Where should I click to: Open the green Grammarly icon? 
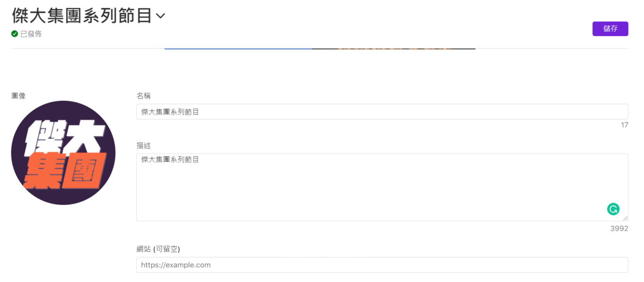[613, 209]
